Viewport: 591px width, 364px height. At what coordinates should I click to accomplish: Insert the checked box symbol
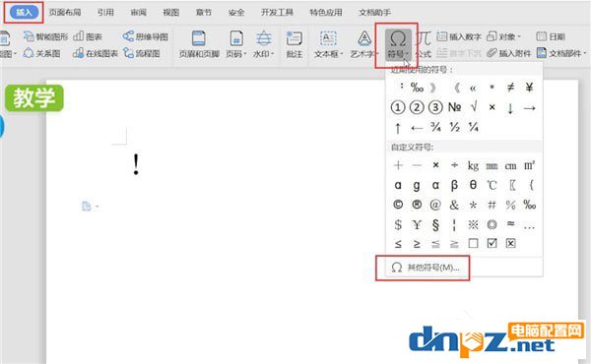click(492, 243)
